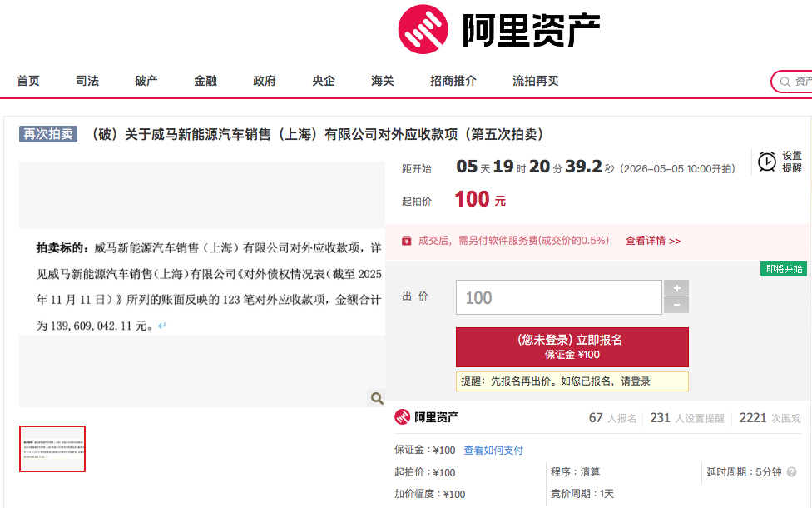
Task: Select 招商推介 in the navigation bar
Action: pyautogui.click(x=453, y=81)
